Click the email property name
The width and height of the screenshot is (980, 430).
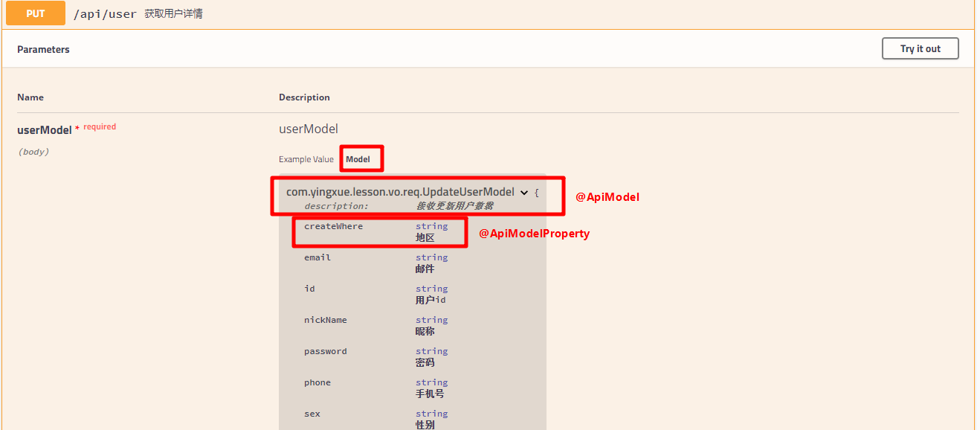[x=317, y=257]
